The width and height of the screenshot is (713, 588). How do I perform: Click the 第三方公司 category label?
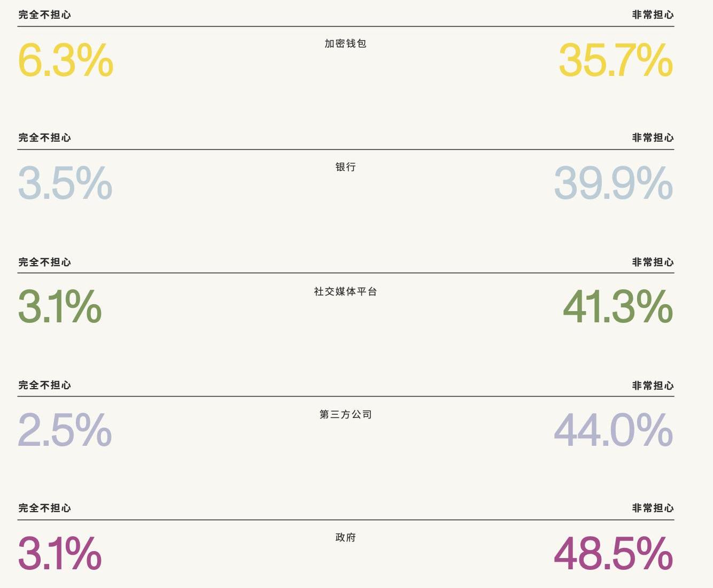[345, 414]
